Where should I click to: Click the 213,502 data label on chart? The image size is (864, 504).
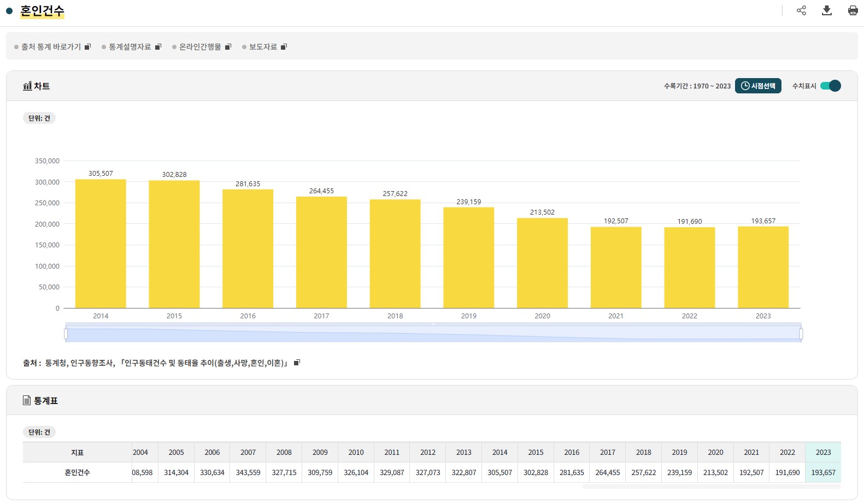542,212
